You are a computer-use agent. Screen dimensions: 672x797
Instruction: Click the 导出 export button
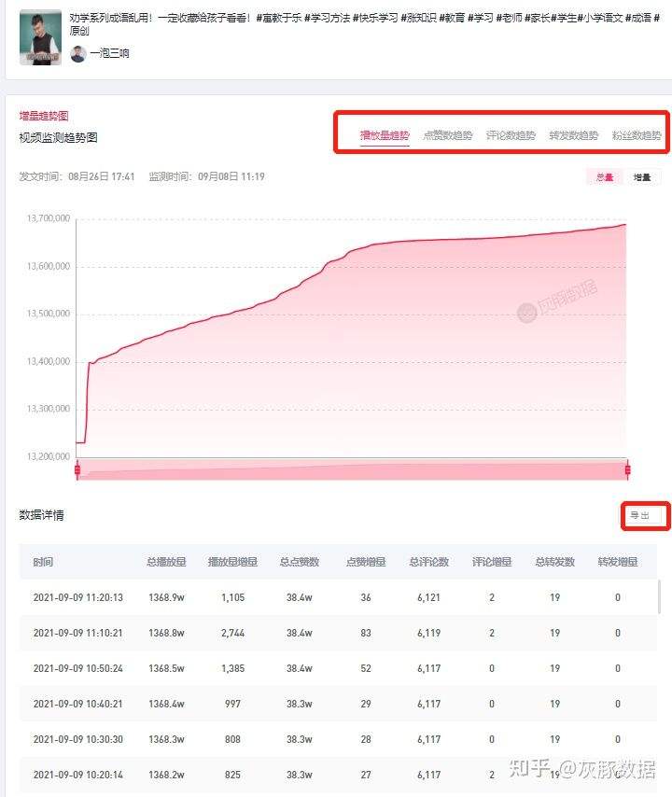(640, 515)
